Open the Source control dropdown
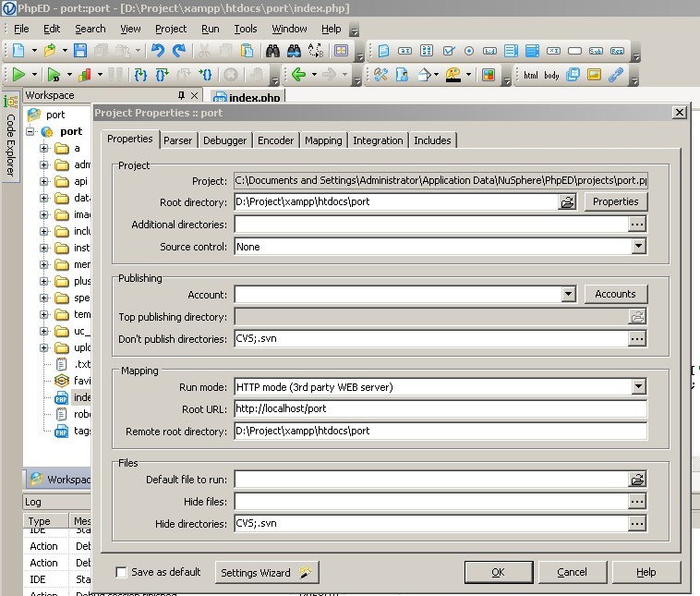This screenshot has width=700, height=596. pos(639,246)
